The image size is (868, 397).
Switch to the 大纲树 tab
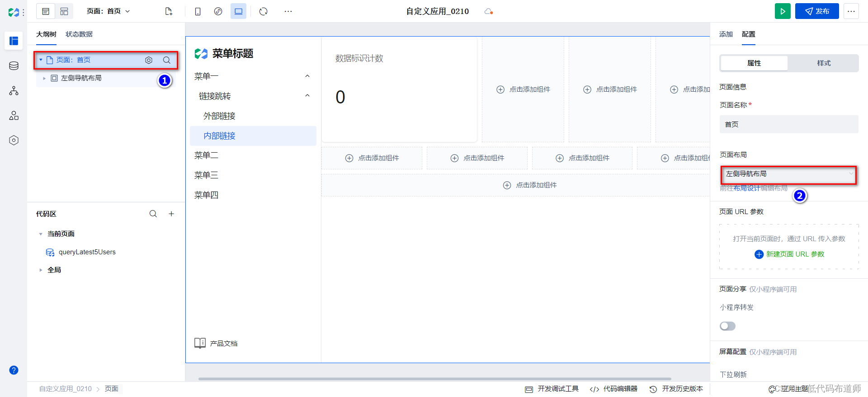(46, 34)
